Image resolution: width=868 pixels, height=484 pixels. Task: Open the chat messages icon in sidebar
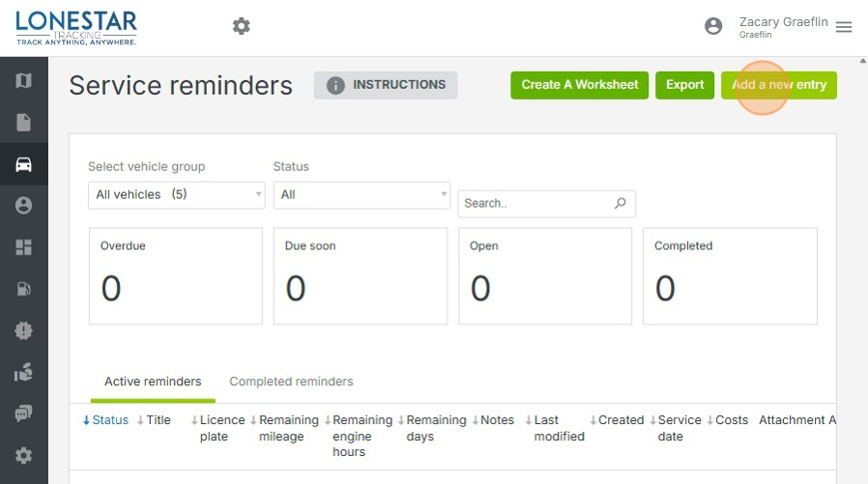click(23, 413)
